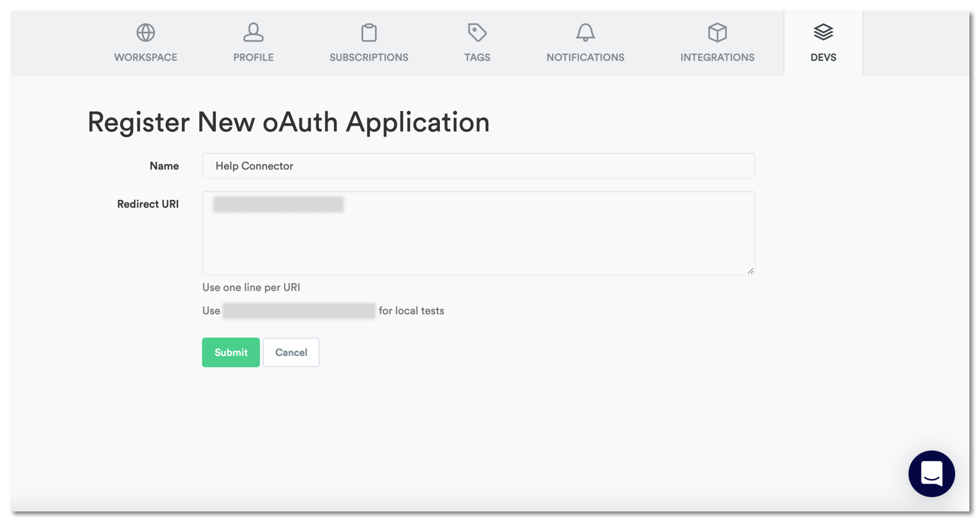Cancel the oAuth application registration
This screenshot has height=522, width=980.
(x=291, y=352)
